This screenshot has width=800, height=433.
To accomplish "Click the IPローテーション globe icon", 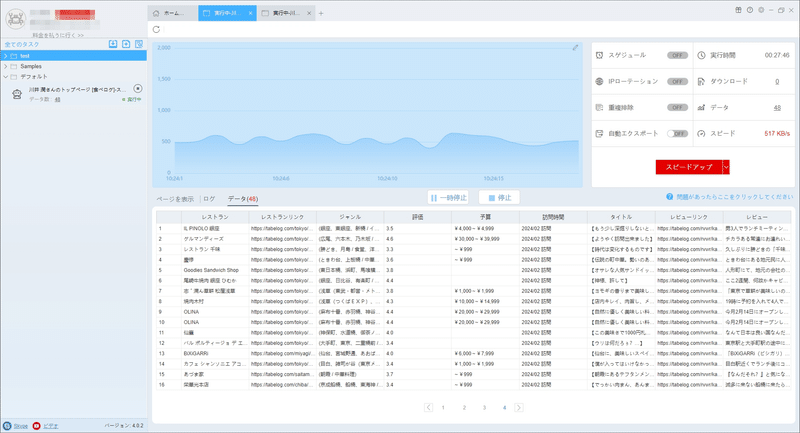I will click(x=599, y=82).
